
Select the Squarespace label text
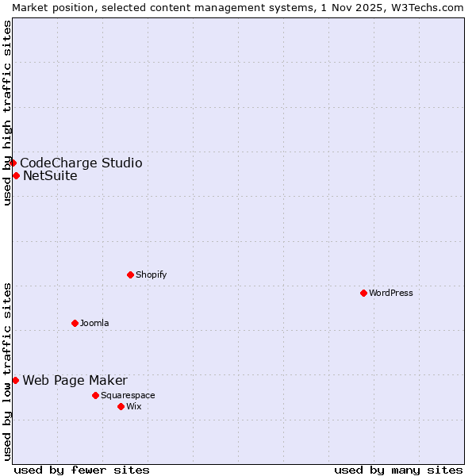pos(128,395)
